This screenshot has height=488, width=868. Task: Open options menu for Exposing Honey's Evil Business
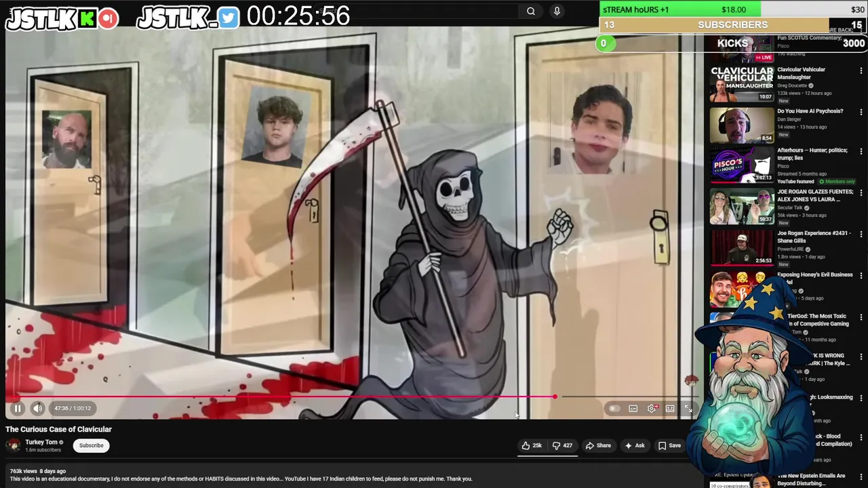click(861, 275)
